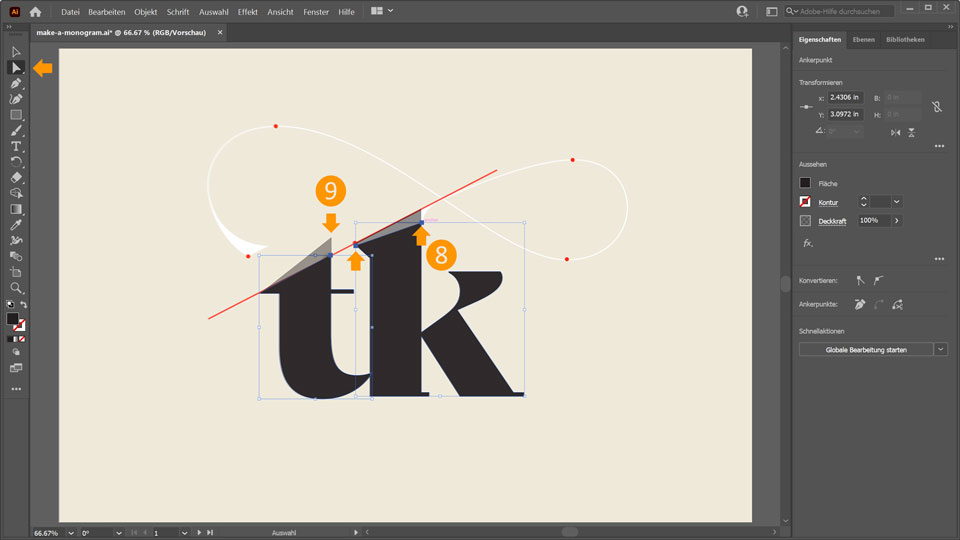The image size is (960, 540).
Task: Select the Pen tool
Action: (16, 83)
